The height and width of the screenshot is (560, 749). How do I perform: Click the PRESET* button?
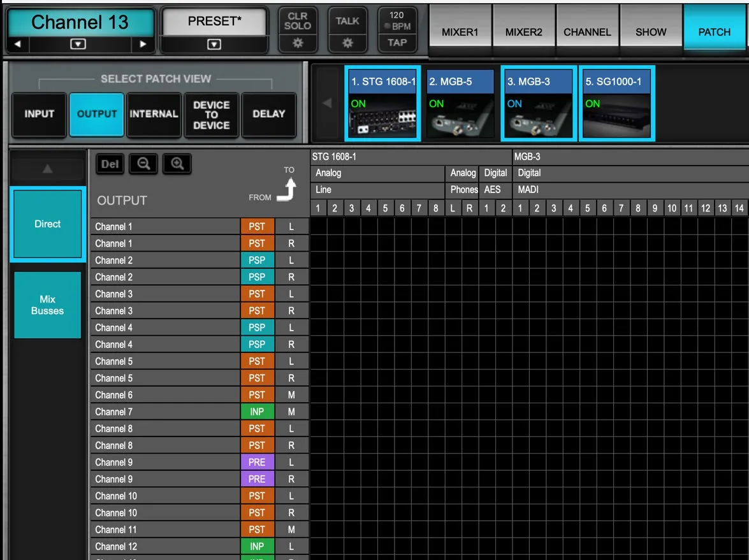214,22
